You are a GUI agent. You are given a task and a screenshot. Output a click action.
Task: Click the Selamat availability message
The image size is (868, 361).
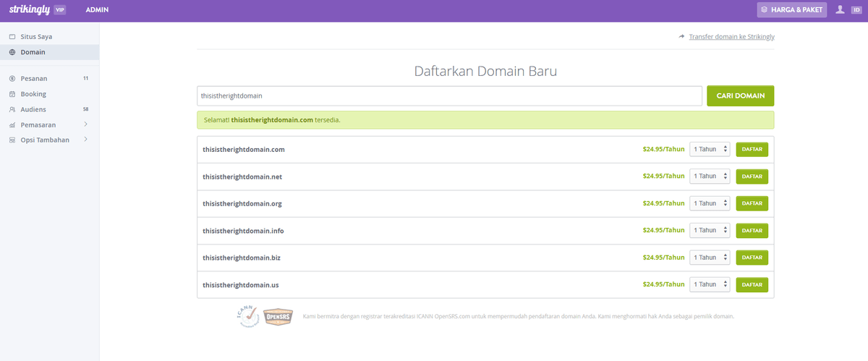271,119
